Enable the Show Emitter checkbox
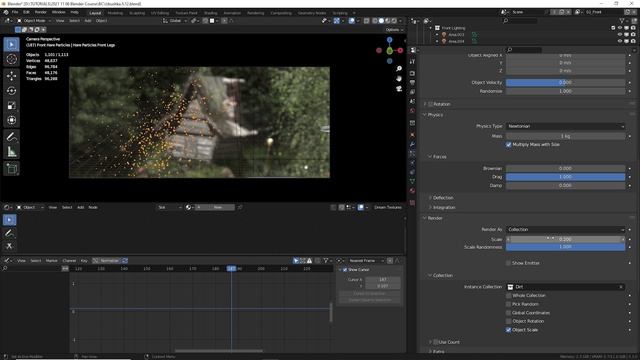The height and width of the screenshot is (360, 640). [509, 263]
